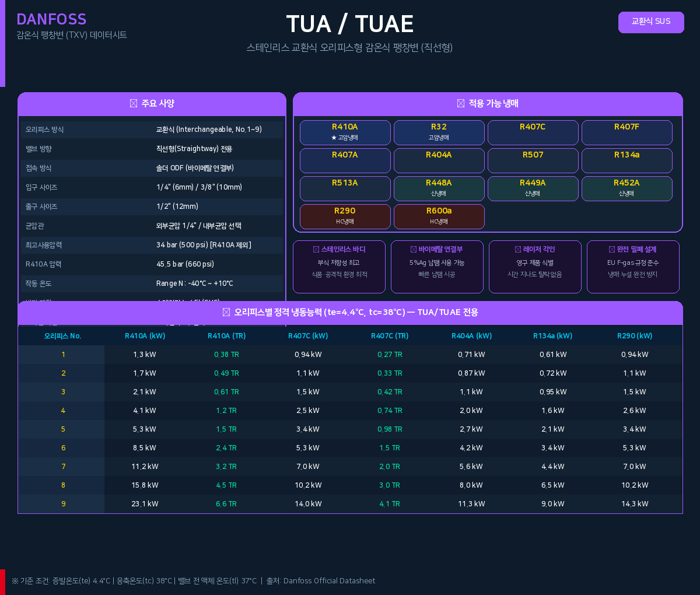Click the R407C (kW) column header
This screenshot has height=595, width=700.
pos(308,336)
